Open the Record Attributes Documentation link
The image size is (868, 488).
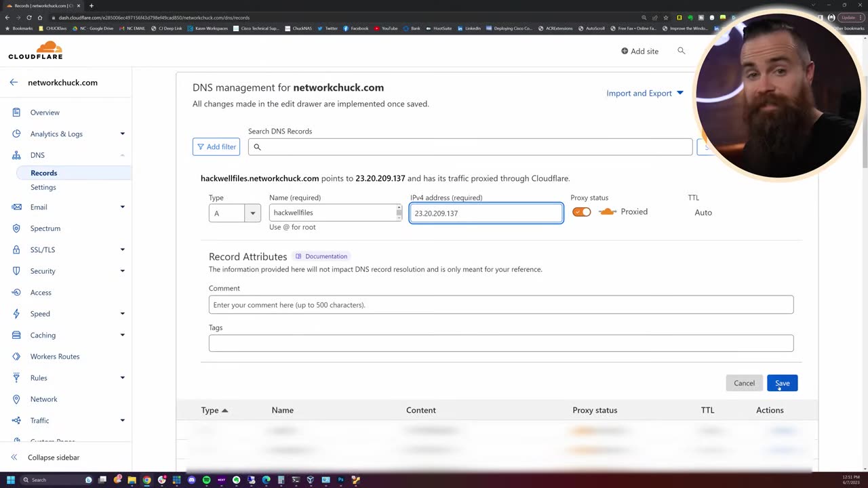tap(321, 256)
